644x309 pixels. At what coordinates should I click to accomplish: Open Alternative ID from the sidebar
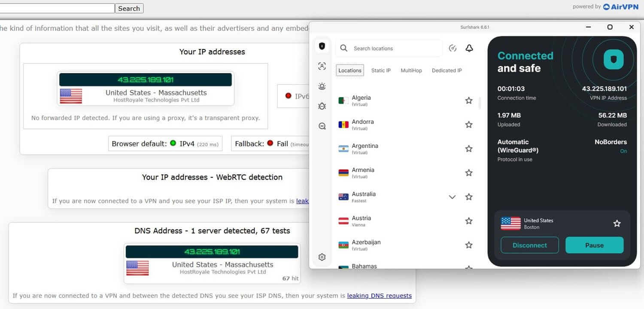click(x=322, y=66)
